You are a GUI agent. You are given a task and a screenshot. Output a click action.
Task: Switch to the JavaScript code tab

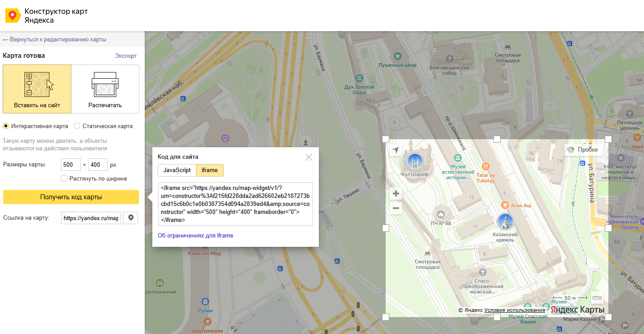pos(177,170)
